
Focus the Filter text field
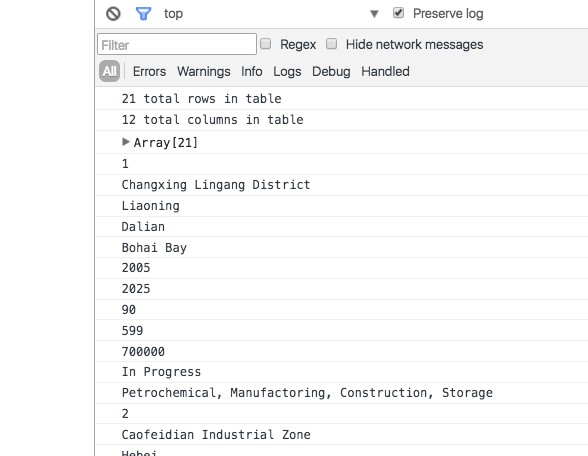(x=177, y=44)
